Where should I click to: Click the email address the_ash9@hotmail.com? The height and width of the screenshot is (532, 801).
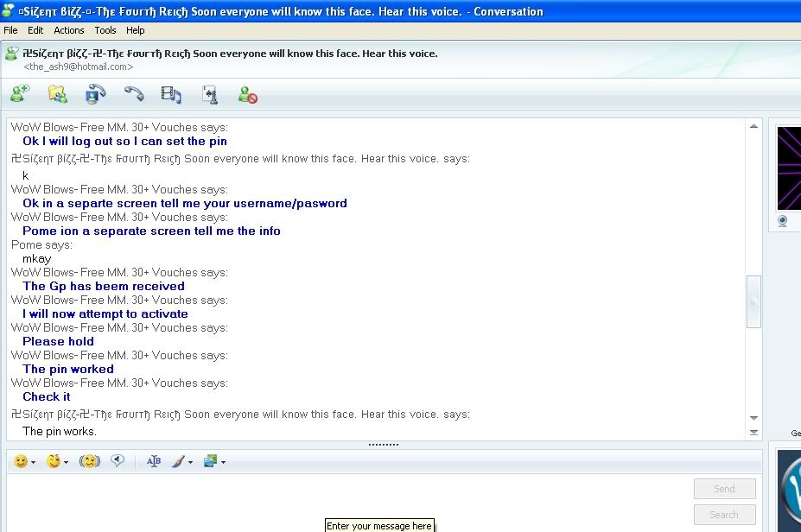[x=78, y=66]
